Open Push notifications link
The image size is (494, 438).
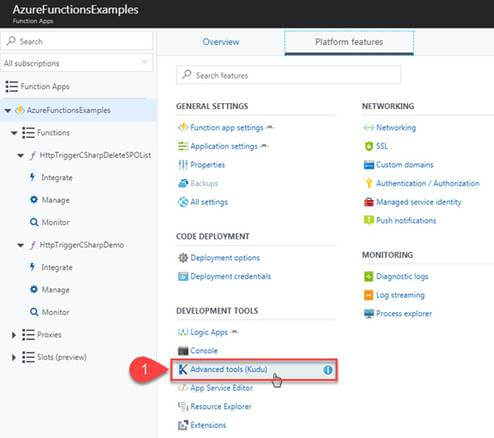pyautogui.click(x=406, y=220)
